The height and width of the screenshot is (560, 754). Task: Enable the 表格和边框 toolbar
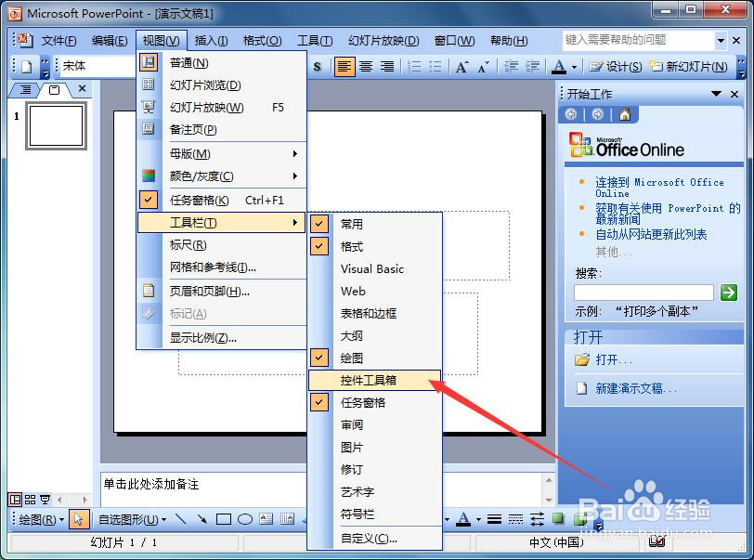click(374, 313)
